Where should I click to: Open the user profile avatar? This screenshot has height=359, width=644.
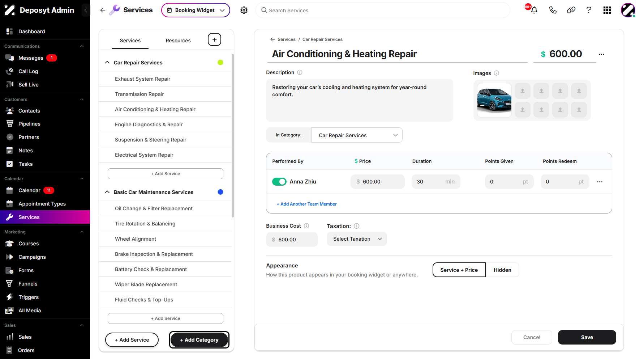tap(628, 10)
